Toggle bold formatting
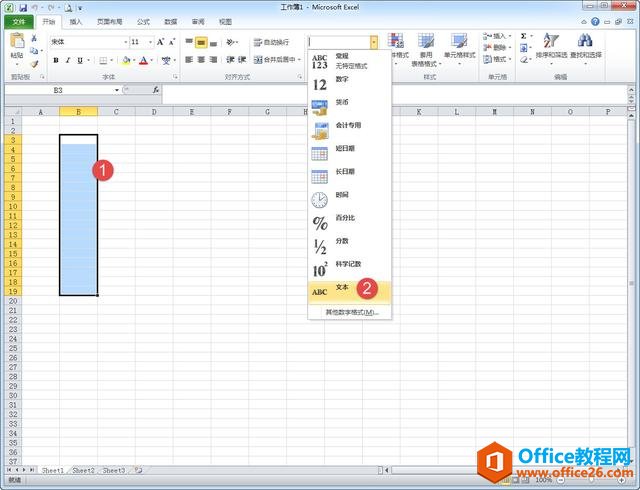640x490 pixels. (x=55, y=60)
